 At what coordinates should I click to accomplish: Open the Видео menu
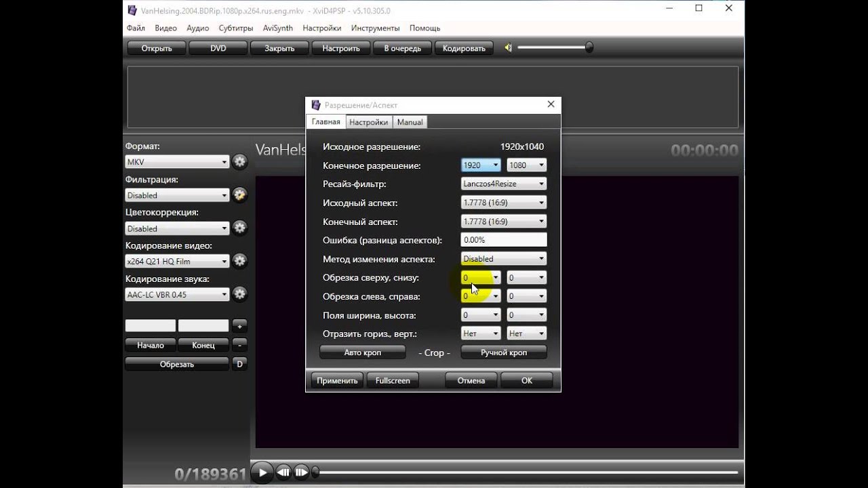coord(165,28)
